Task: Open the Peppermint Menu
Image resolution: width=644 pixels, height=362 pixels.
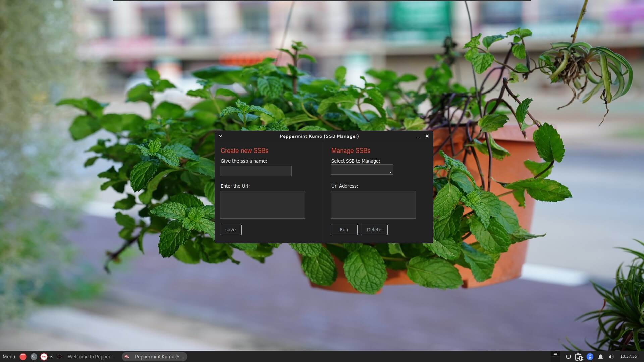Action: [x=8, y=356]
